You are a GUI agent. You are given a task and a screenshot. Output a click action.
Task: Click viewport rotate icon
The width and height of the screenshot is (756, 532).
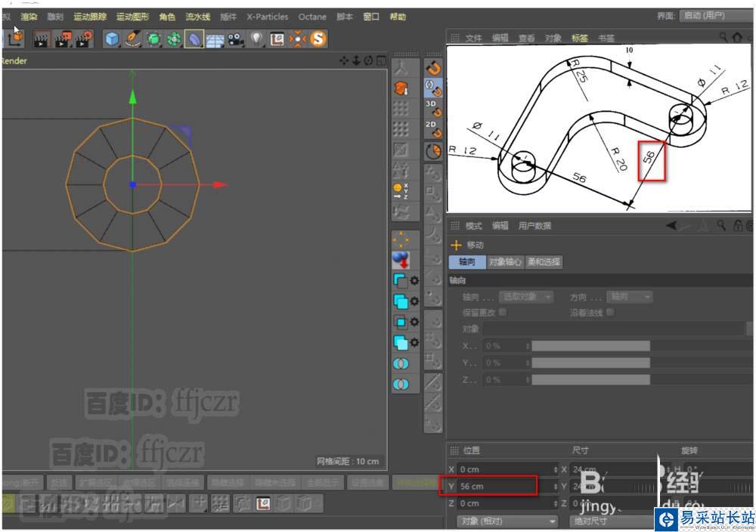tap(368, 60)
